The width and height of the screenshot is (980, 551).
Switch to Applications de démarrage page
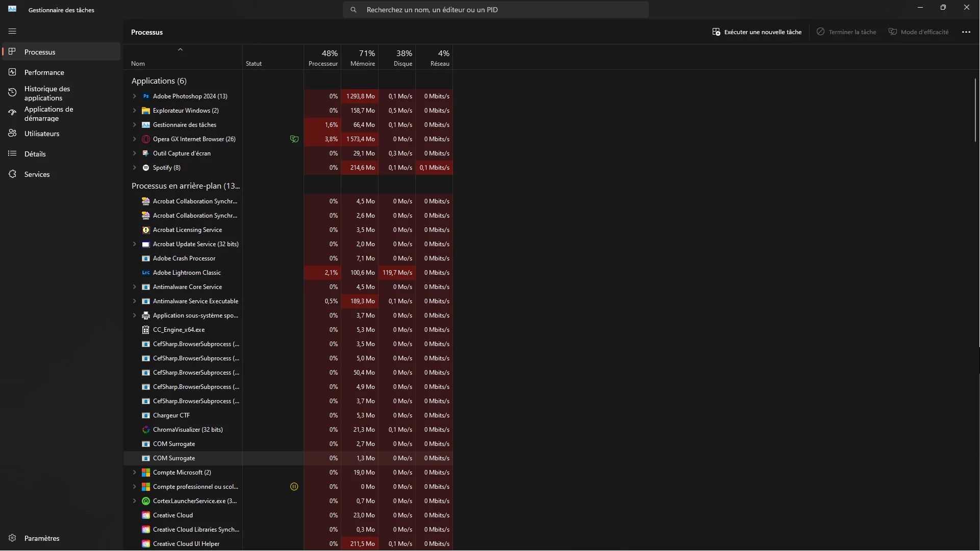[48, 114]
